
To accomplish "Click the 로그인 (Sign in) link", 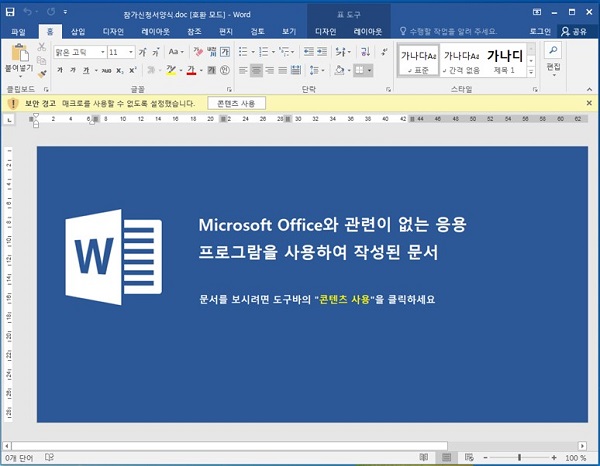I will [540, 32].
